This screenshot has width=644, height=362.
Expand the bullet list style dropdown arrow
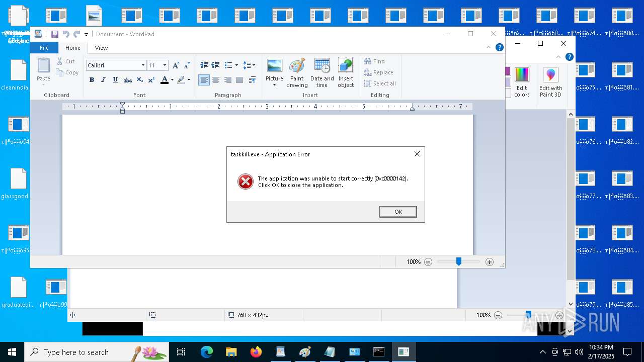click(236, 65)
